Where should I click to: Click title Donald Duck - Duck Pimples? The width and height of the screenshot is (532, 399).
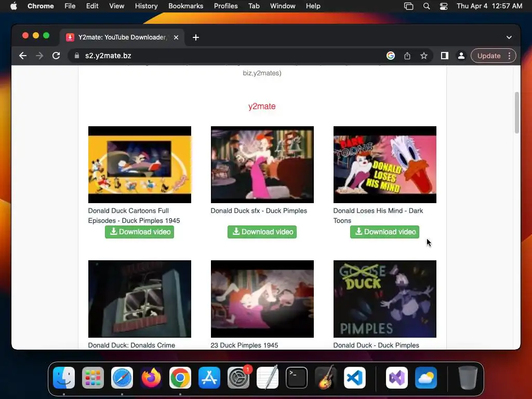[376, 345]
